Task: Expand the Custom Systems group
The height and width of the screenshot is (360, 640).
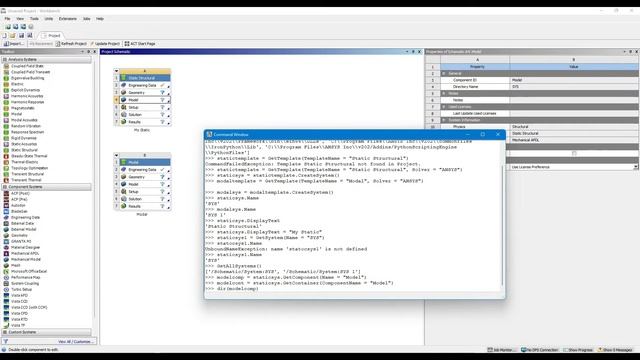Action: [x=5, y=332]
